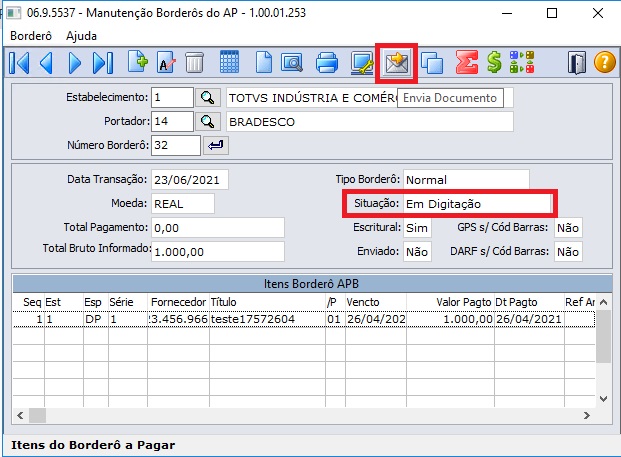Click colored blocks arrows icon
The image size is (621, 457).
click(522, 62)
